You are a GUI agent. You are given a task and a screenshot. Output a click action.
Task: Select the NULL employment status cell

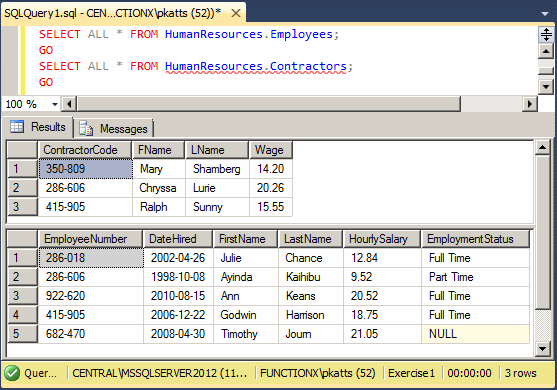[475, 334]
